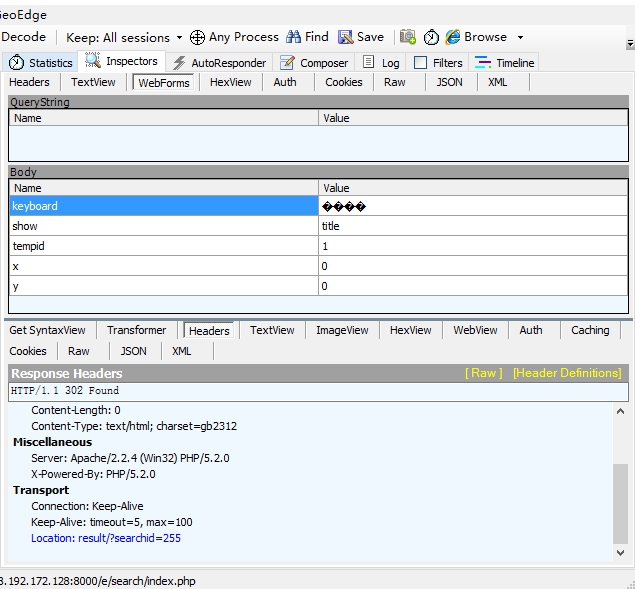Click the Location: result/?searchid=255 header
The image size is (635, 589).
point(106,538)
